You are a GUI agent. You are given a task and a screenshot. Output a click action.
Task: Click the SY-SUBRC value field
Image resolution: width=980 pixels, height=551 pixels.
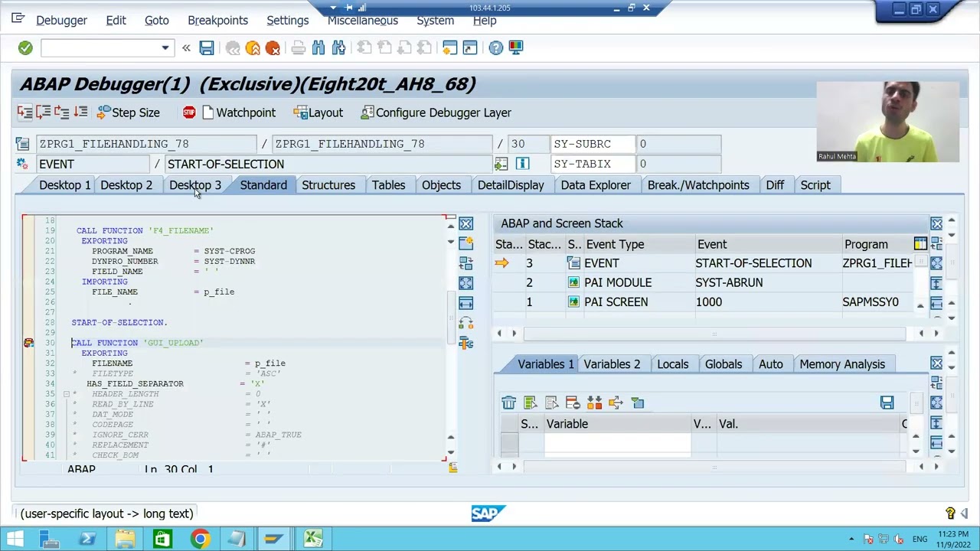tap(678, 144)
